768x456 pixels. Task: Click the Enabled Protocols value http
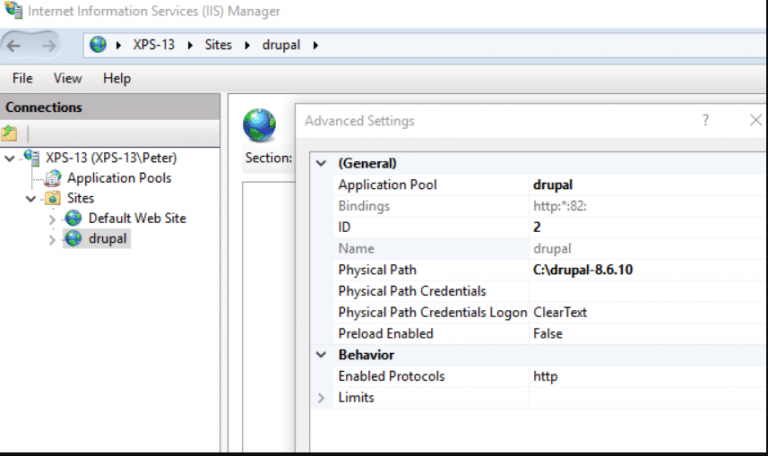pos(545,377)
